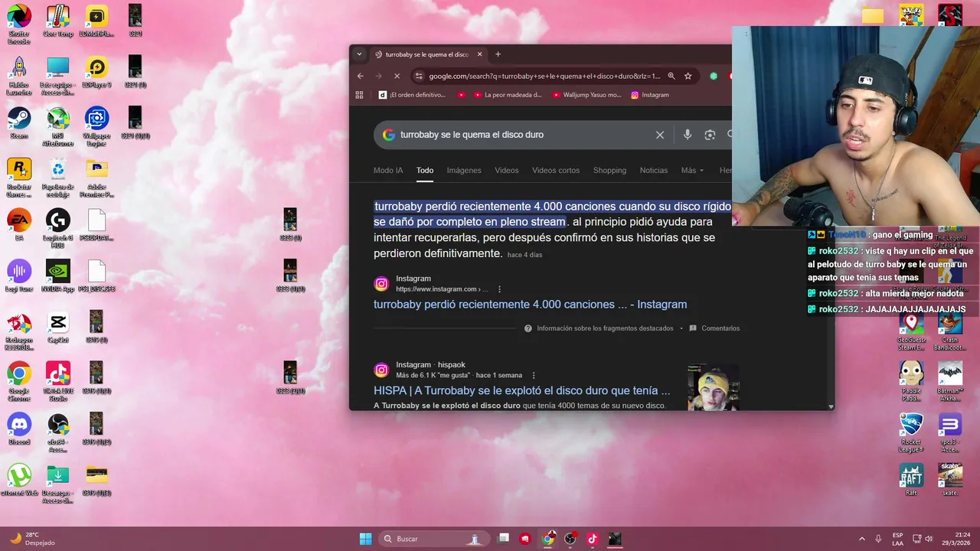Stop page loading in Chrome

pyautogui.click(x=396, y=76)
